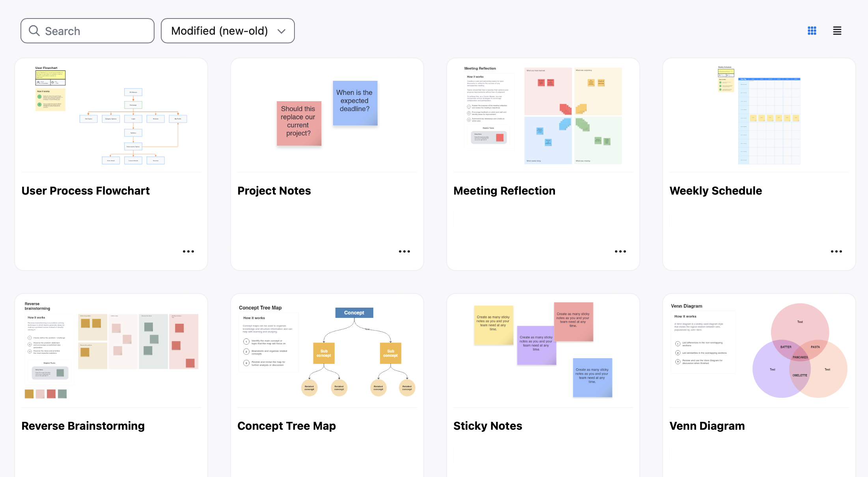Click the sort dropdown chevron arrow

(281, 31)
